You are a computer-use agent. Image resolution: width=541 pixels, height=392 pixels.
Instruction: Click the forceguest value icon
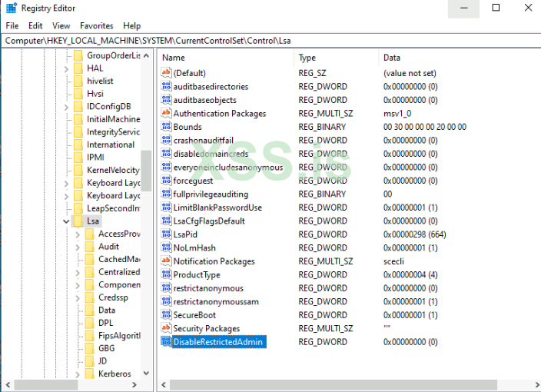click(x=166, y=180)
